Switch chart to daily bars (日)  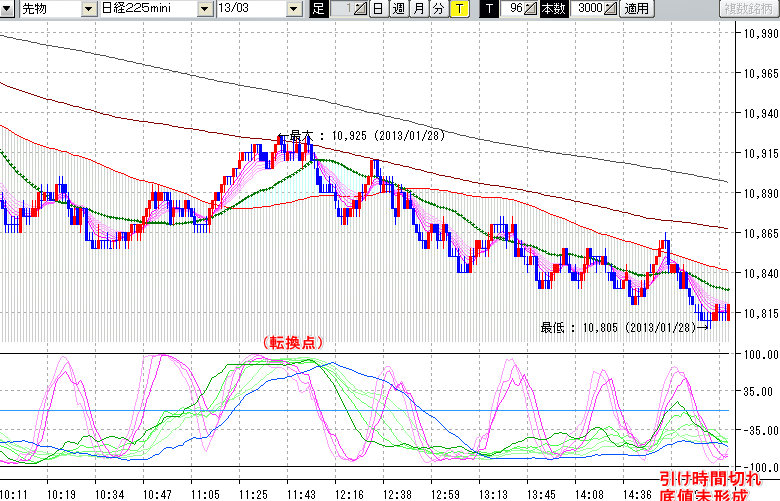click(x=377, y=9)
